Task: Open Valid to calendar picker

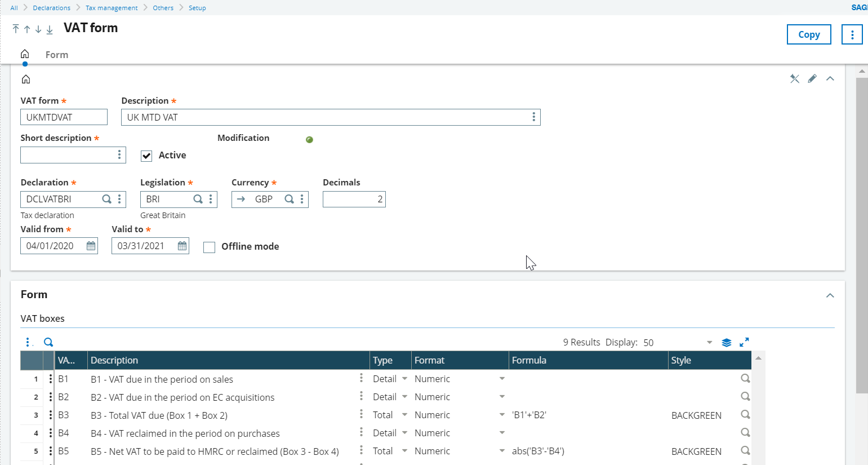Action: (182, 246)
